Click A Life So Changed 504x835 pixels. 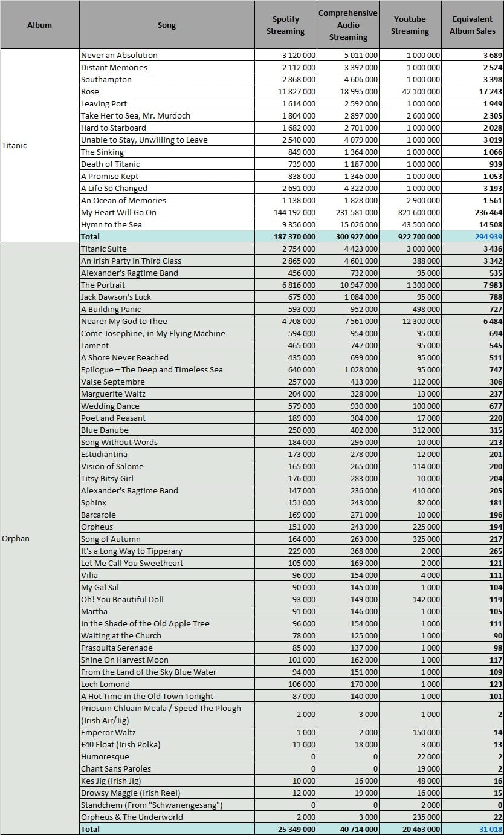[x=114, y=188]
